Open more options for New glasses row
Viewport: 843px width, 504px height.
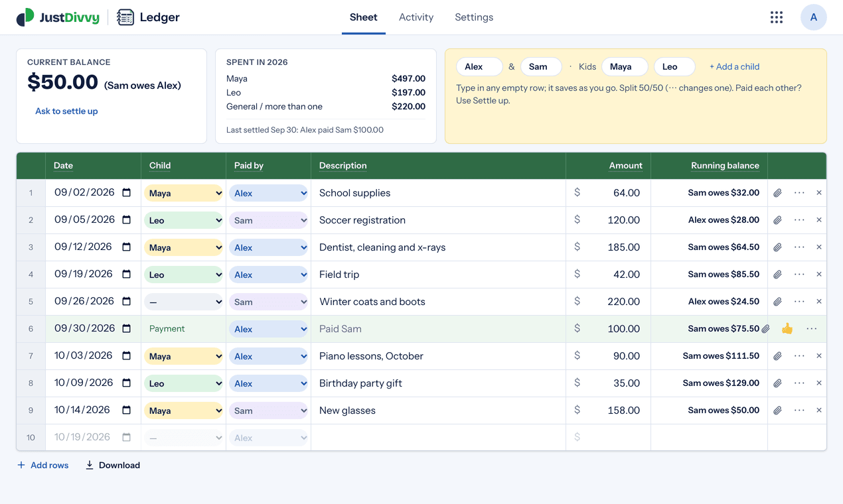pyautogui.click(x=799, y=410)
